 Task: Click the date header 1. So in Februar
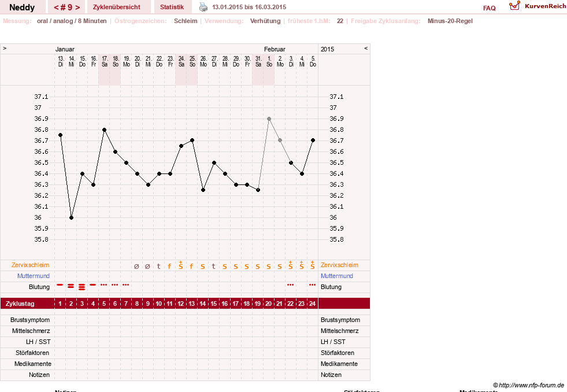pyautogui.click(x=269, y=61)
